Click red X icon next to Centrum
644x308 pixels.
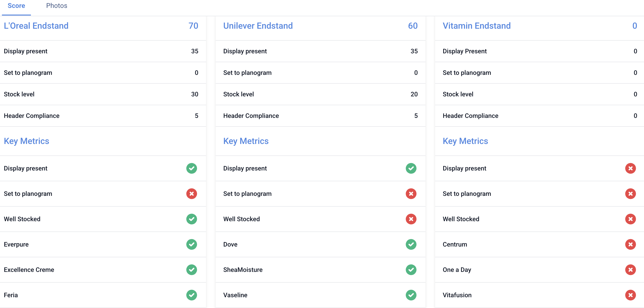tap(630, 244)
